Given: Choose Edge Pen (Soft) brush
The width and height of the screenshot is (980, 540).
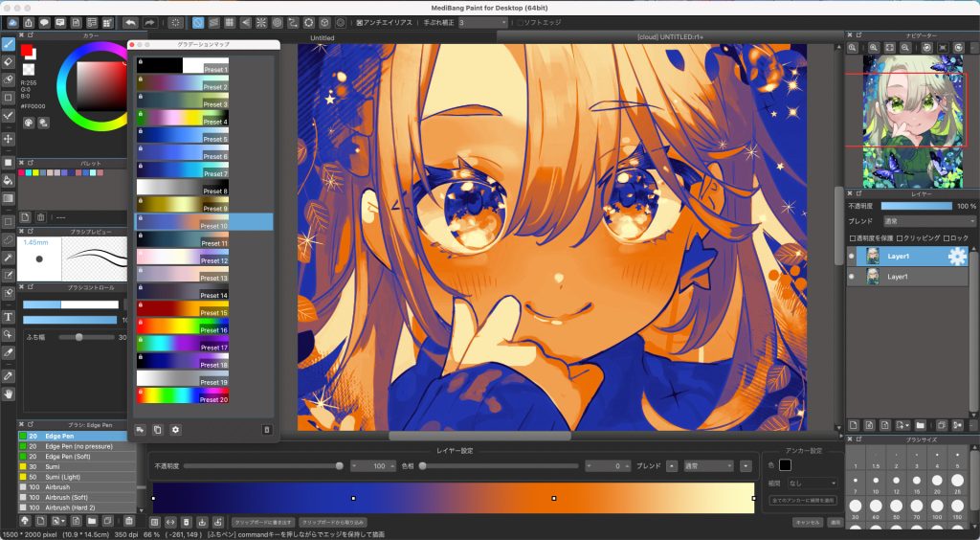Looking at the screenshot, I should pos(77,457).
